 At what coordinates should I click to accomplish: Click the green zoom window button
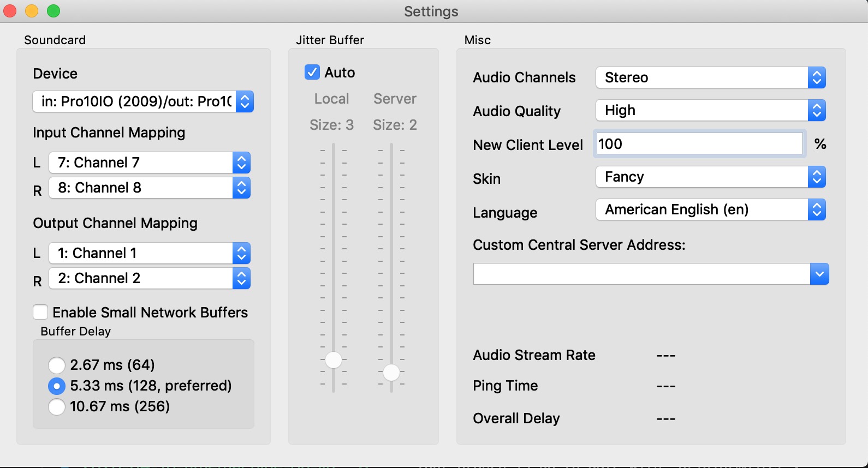tap(53, 10)
